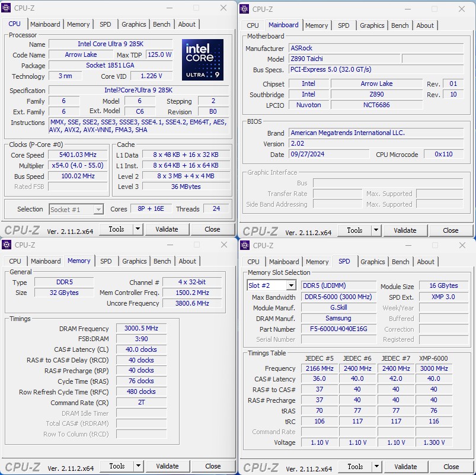Click the empty Serial Number field
The image size is (476, 475).
338,339
